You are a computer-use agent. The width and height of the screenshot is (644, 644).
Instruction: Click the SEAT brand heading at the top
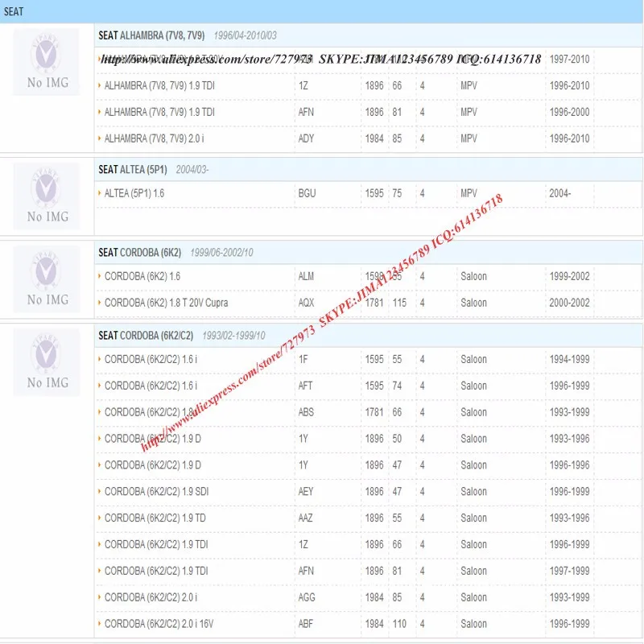(x=14, y=11)
